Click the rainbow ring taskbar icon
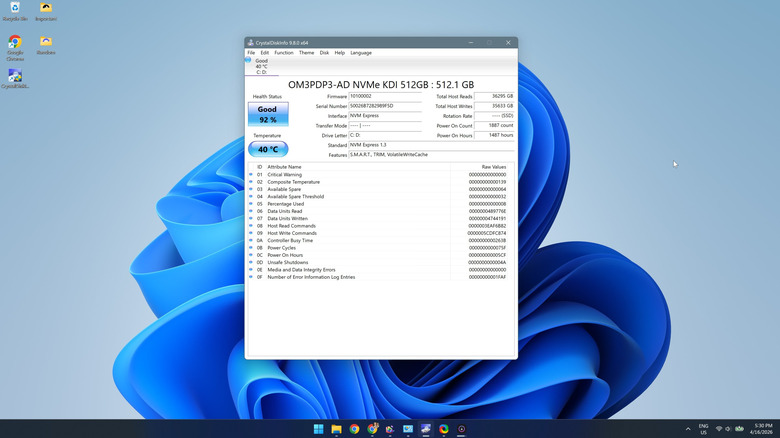The height and width of the screenshot is (438, 780). tap(444, 429)
